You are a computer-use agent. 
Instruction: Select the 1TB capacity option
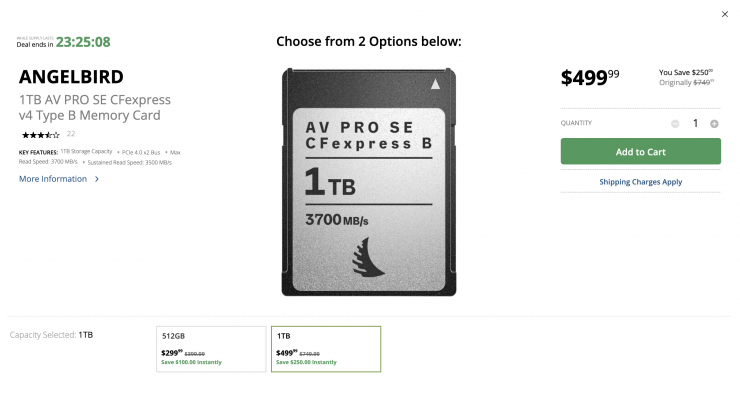click(x=326, y=349)
